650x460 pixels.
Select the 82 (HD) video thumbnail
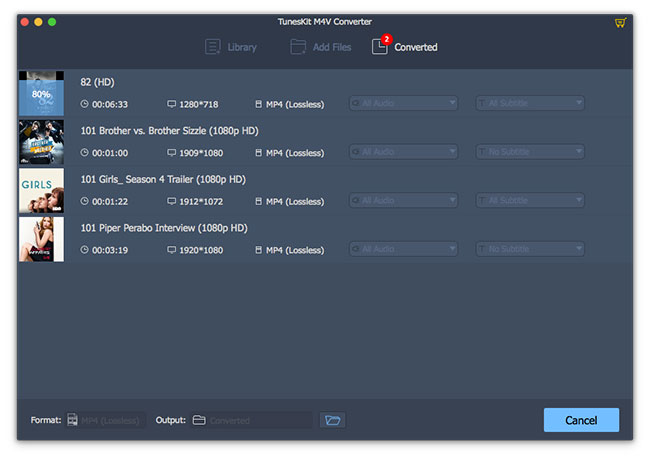click(41, 93)
